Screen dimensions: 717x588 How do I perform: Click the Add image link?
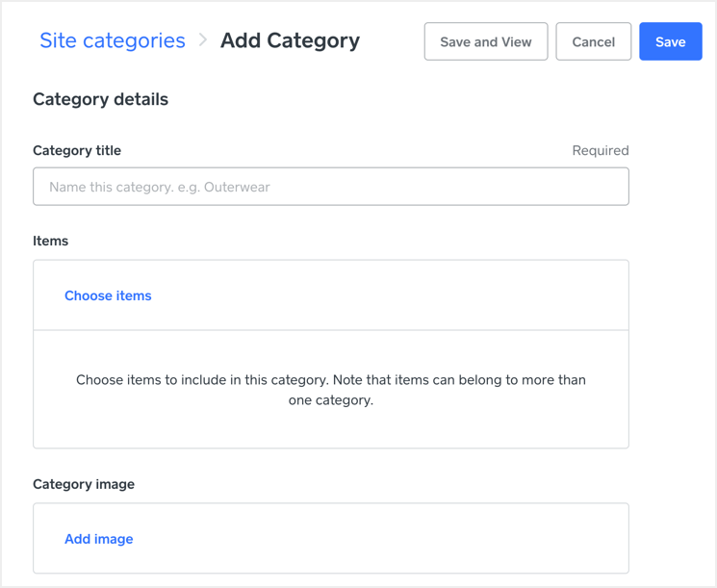pyautogui.click(x=98, y=539)
